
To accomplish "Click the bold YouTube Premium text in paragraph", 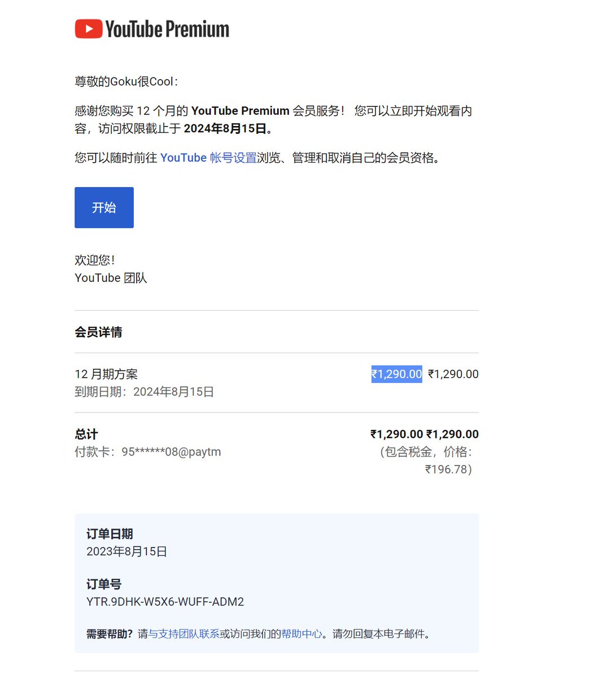I will point(240,111).
